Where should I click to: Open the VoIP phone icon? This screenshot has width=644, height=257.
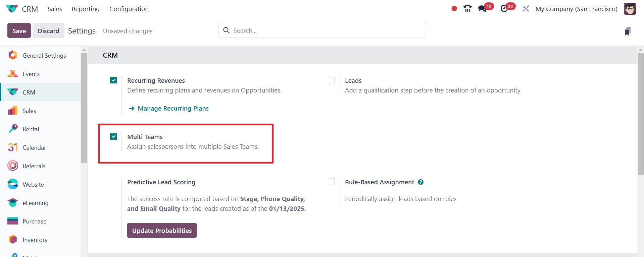[467, 9]
